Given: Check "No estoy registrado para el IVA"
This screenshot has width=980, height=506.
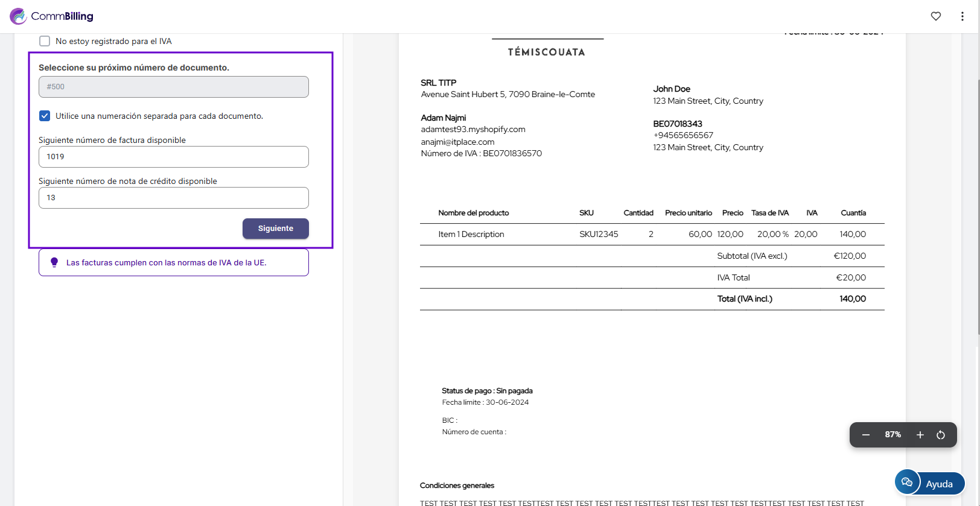Looking at the screenshot, I should 45,41.
